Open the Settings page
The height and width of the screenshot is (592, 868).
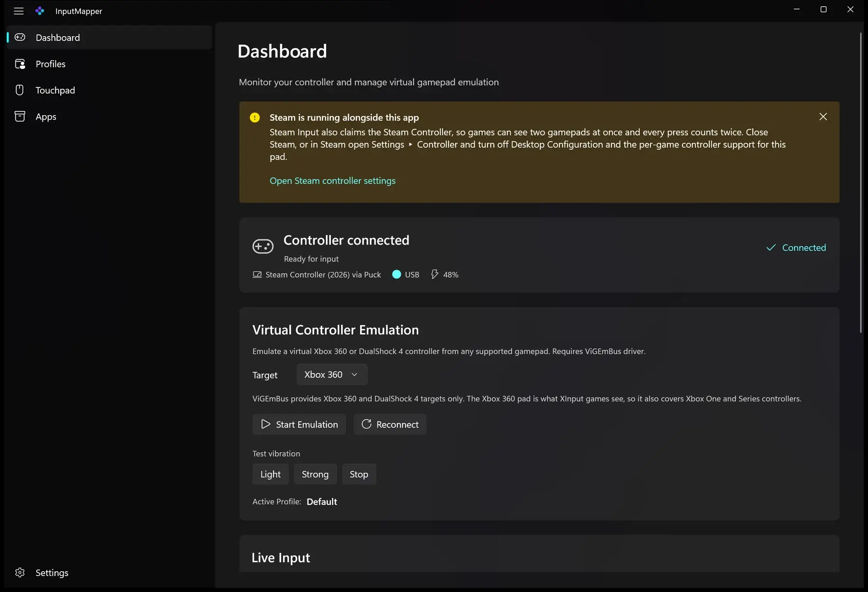pyautogui.click(x=109, y=572)
